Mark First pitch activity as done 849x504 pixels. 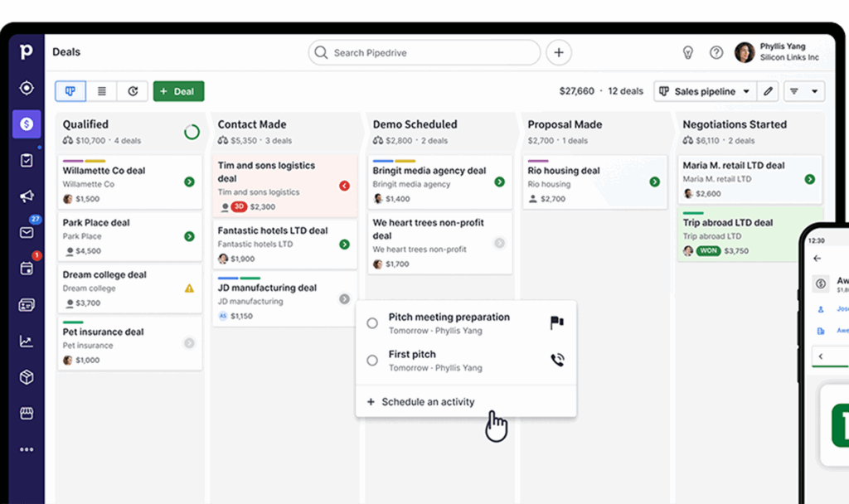pos(372,360)
